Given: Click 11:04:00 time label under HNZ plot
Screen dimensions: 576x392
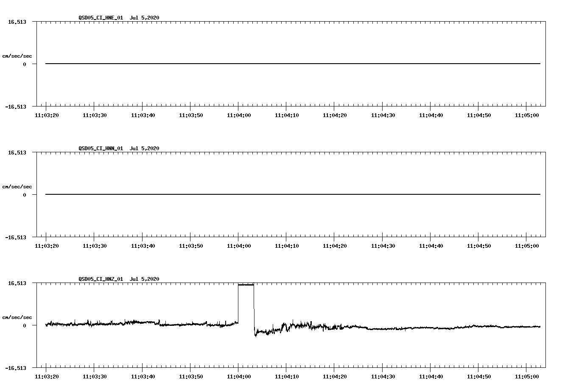Looking at the screenshot, I should pyautogui.click(x=238, y=376).
